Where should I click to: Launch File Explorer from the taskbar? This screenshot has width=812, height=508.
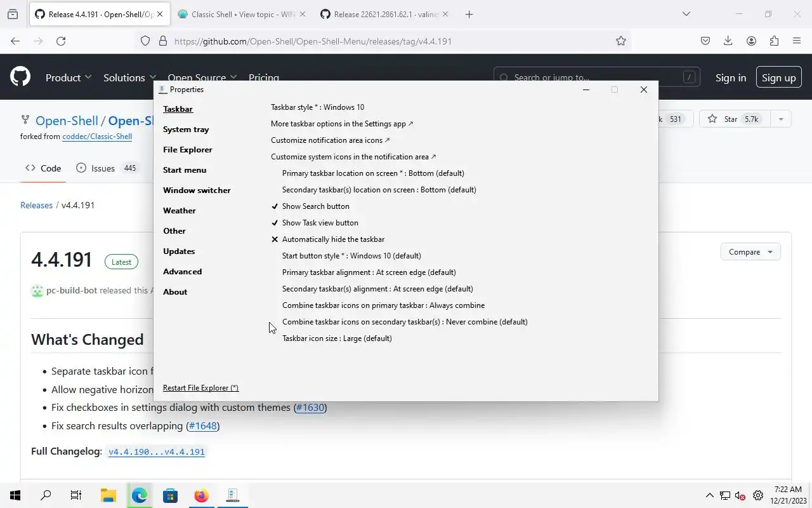(108, 495)
